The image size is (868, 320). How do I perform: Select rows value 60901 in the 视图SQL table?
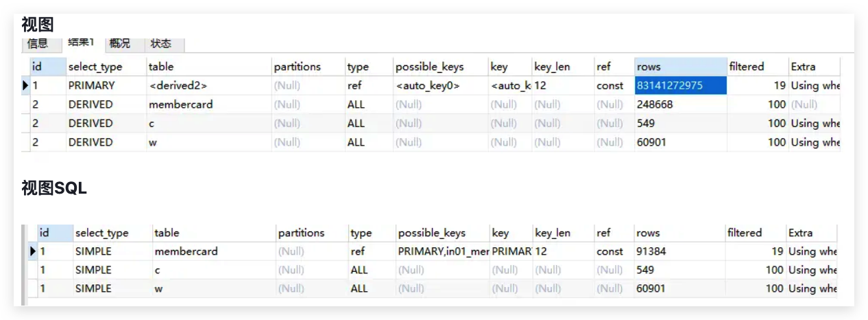(679, 288)
